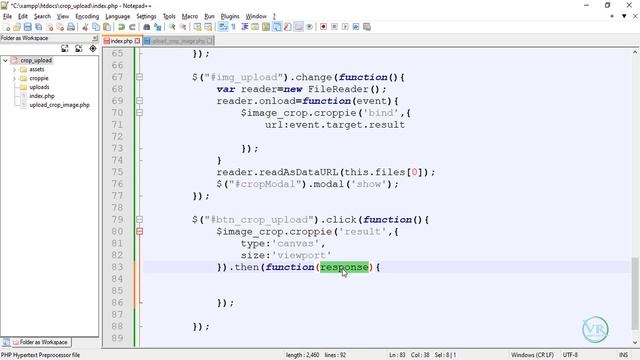Click the Paste toolbar icon
The image size is (640, 360).
coord(107,27)
